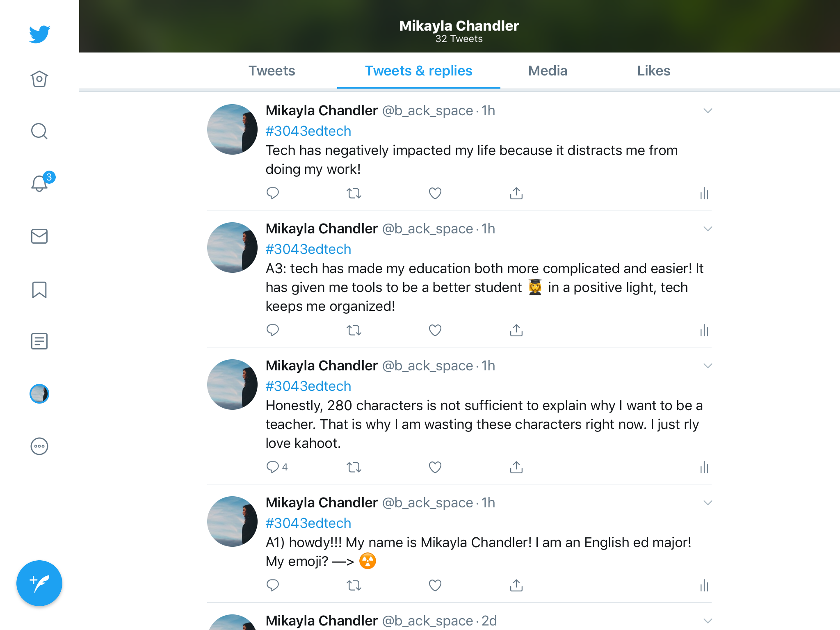Open chevron menu on A1 howdy tweet
The height and width of the screenshot is (630, 840).
click(708, 503)
